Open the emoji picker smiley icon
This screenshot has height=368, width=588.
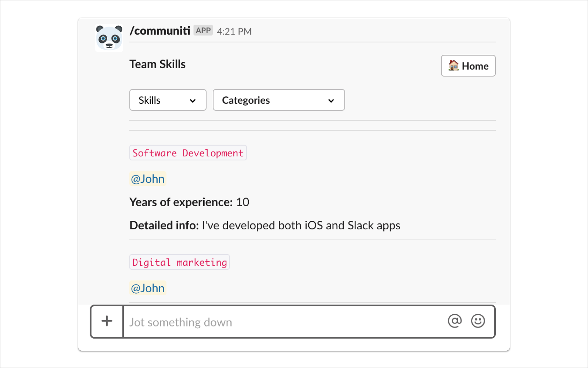pyautogui.click(x=478, y=321)
